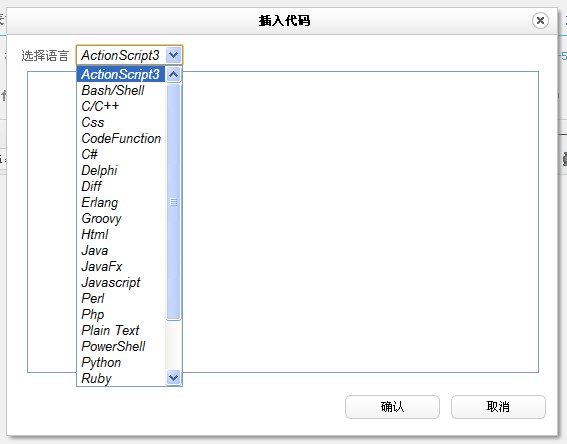The height and width of the screenshot is (444, 567).
Task: Choose CodeFunction from the list
Action: point(121,138)
